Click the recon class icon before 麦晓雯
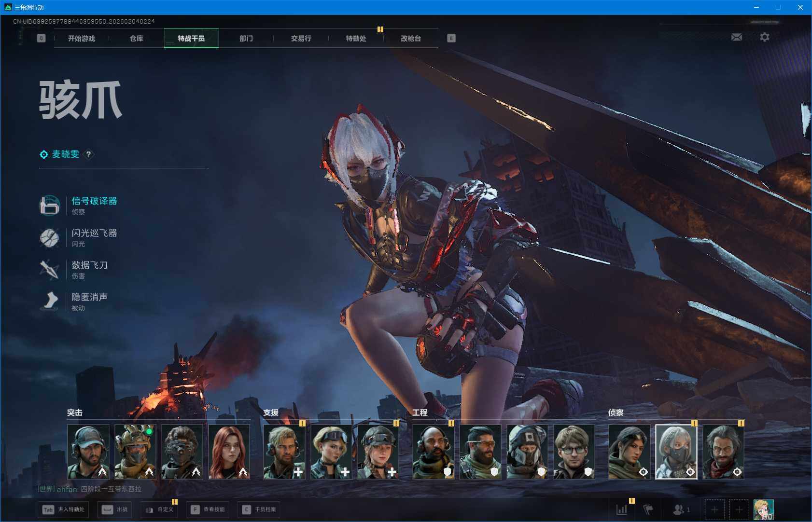The width and height of the screenshot is (812, 522). pyautogui.click(x=44, y=154)
